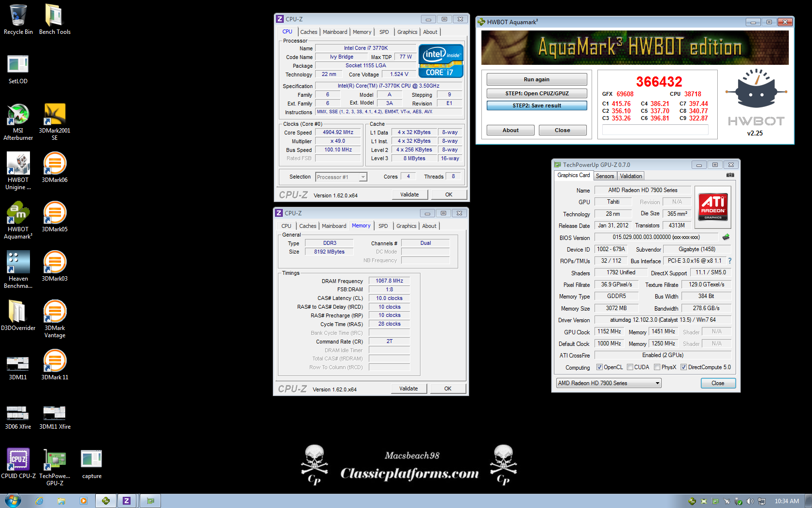
Task: Launch HWBOT Aquamark desktop shortcut
Action: pyautogui.click(x=18, y=220)
